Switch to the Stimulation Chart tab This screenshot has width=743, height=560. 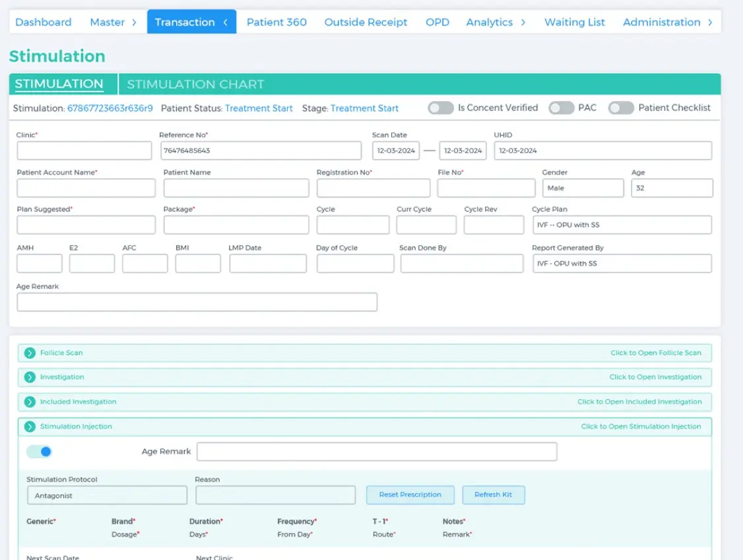[x=195, y=84]
